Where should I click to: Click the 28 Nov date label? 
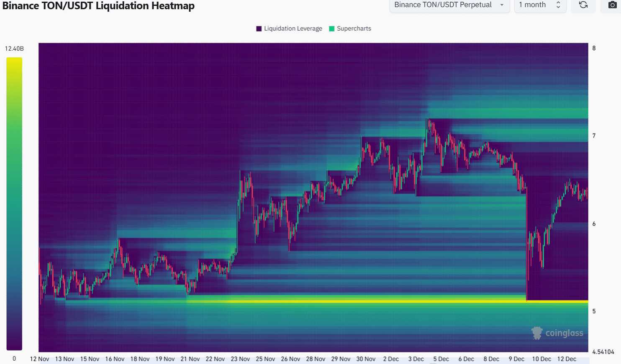pyautogui.click(x=316, y=359)
